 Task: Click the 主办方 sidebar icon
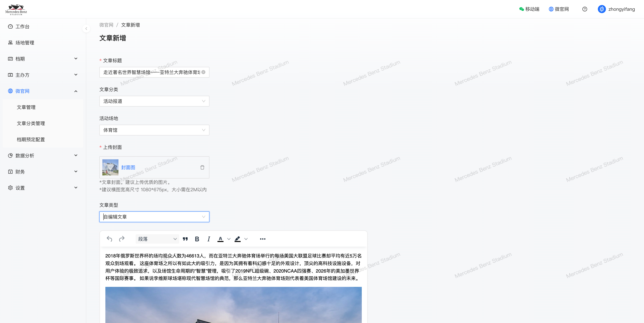click(x=10, y=75)
